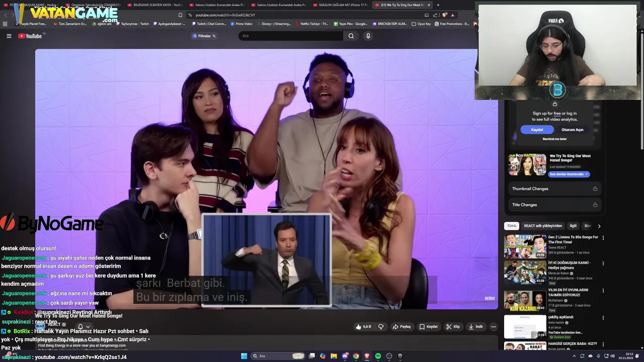This screenshot has height=362, width=644.
Task: Open Gen Z Listens To 80s Songs thumbnail
Action: (525, 246)
